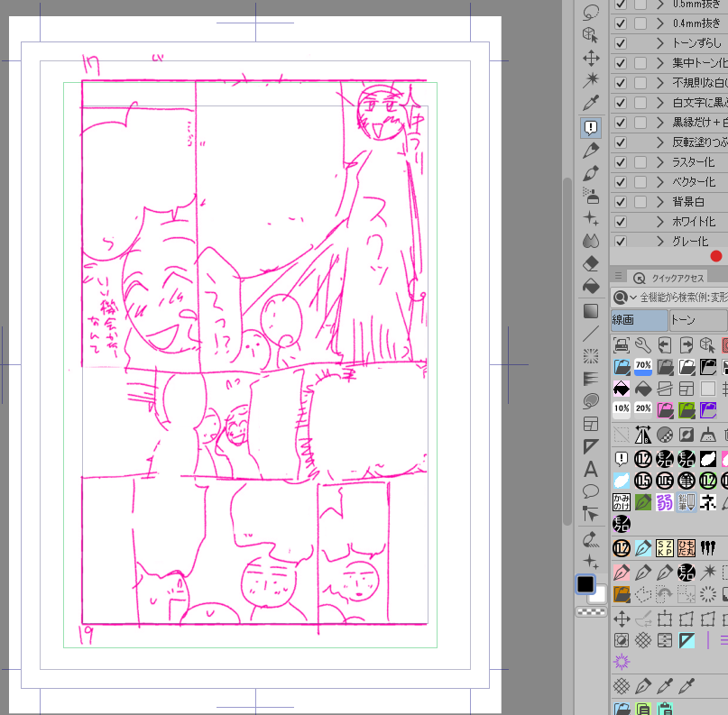Expand the ラスター化 action
The width and height of the screenshot is (728, 715).
tap(660, 162)
